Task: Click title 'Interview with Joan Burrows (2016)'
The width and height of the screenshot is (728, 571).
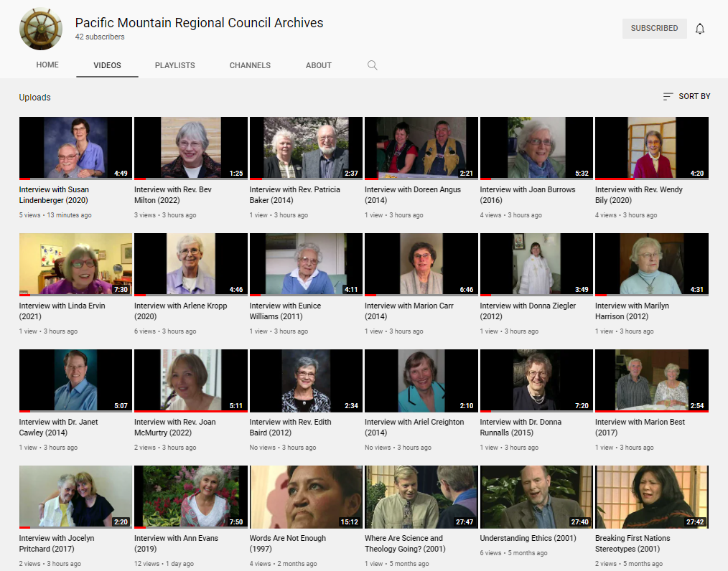Action: point(528,195)
